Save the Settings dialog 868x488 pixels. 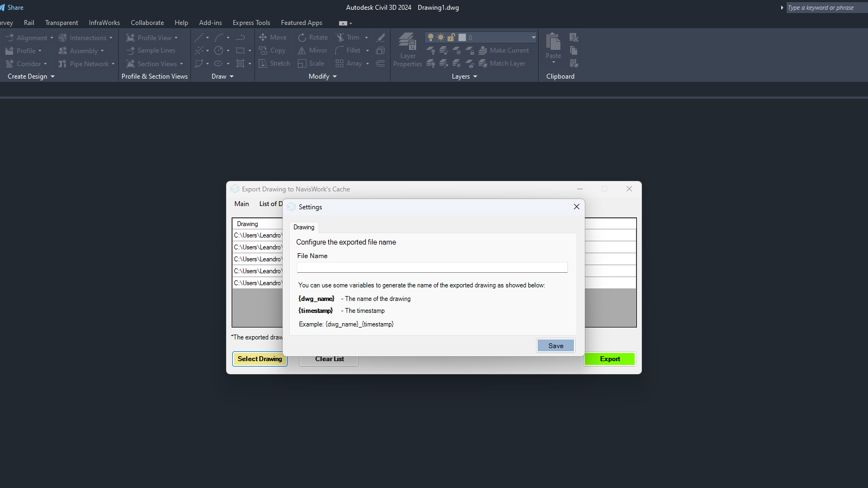[556, 346]
